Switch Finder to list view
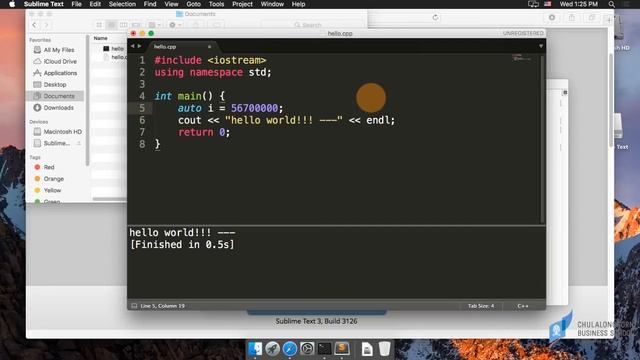The image size is (640, 360). click(x=111, y=25)
